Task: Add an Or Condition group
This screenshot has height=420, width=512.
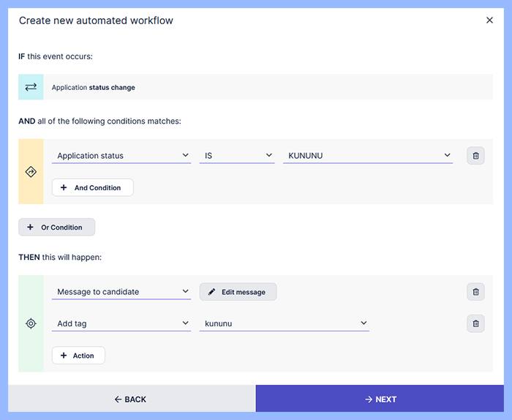Action: tap(56, 228)
